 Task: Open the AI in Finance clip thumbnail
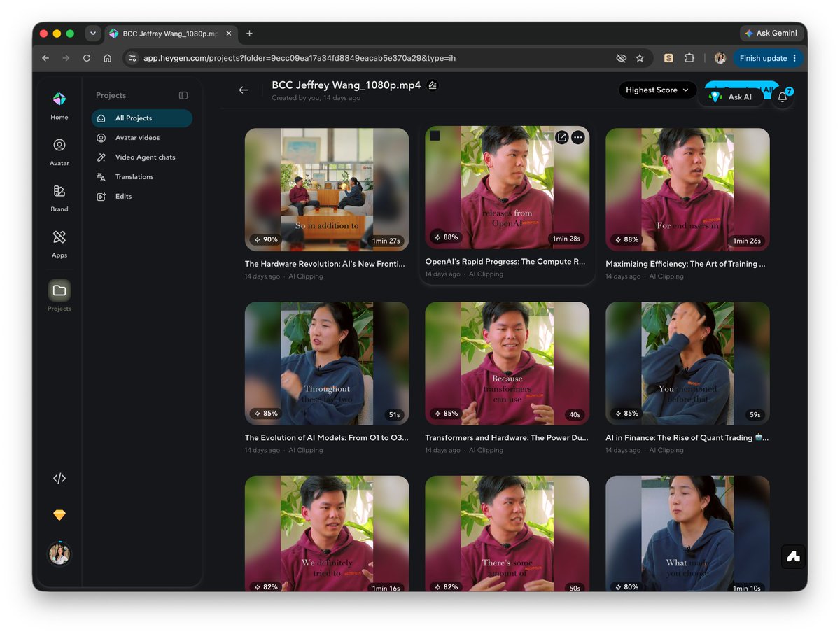(687, 363)
